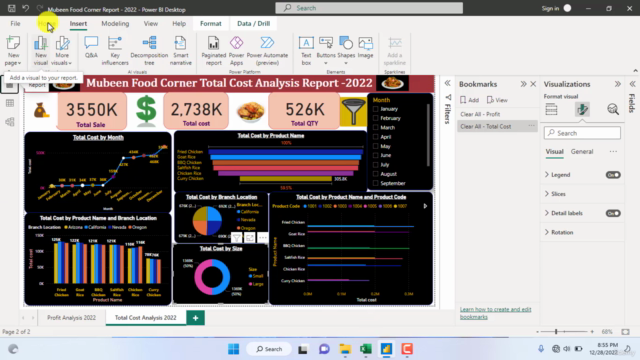The image size is (640, 360).
Task: Collapse the Bookmarks pane chevrons
Action: coord(523,84)
